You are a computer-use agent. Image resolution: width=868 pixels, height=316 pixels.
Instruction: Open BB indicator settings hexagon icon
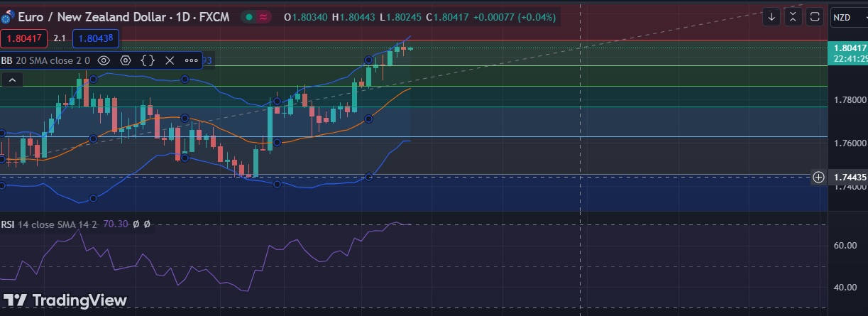click(126, 60)
